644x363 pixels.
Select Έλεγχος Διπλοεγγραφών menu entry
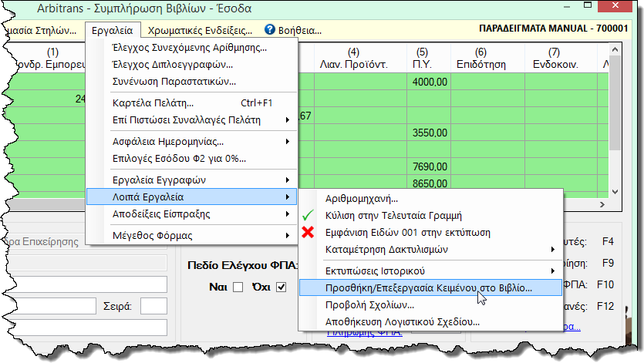[x=192, y=65]
